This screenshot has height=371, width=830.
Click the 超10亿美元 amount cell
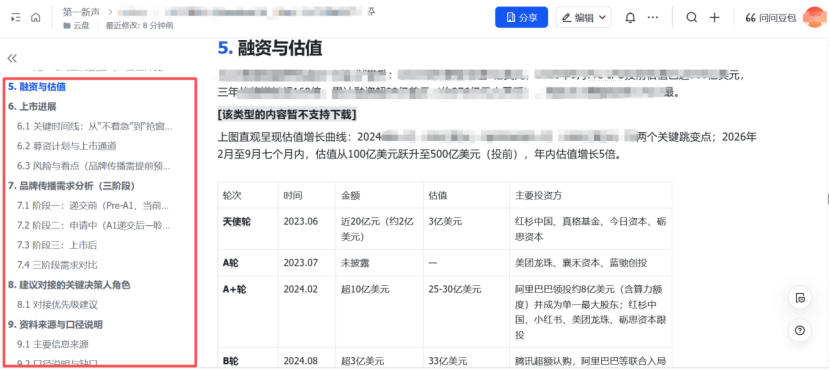point(380,312)
